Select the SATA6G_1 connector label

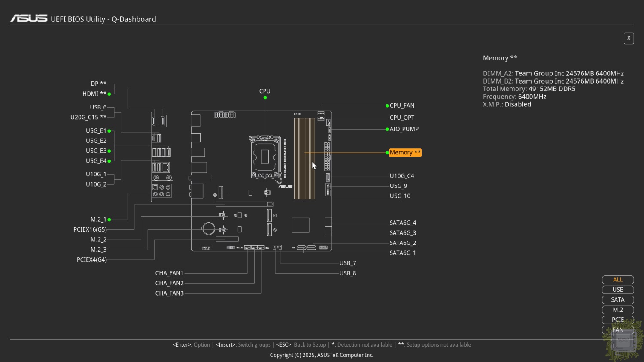coord(403,253)
